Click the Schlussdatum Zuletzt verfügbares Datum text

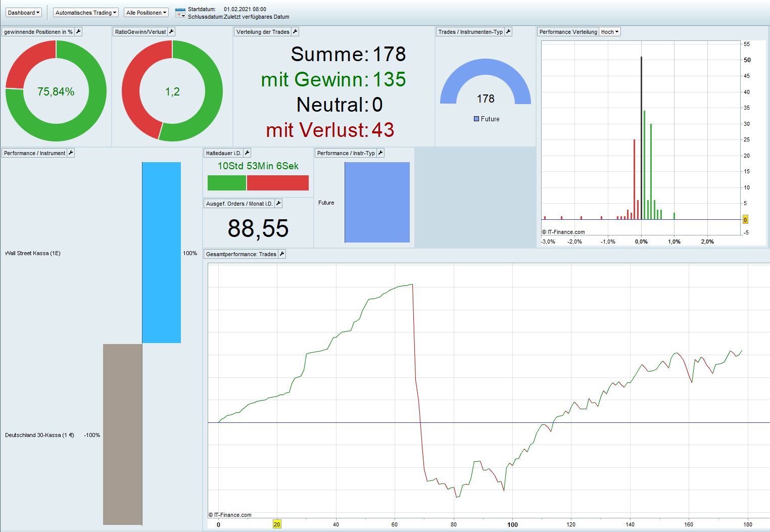tap(238, 17)
